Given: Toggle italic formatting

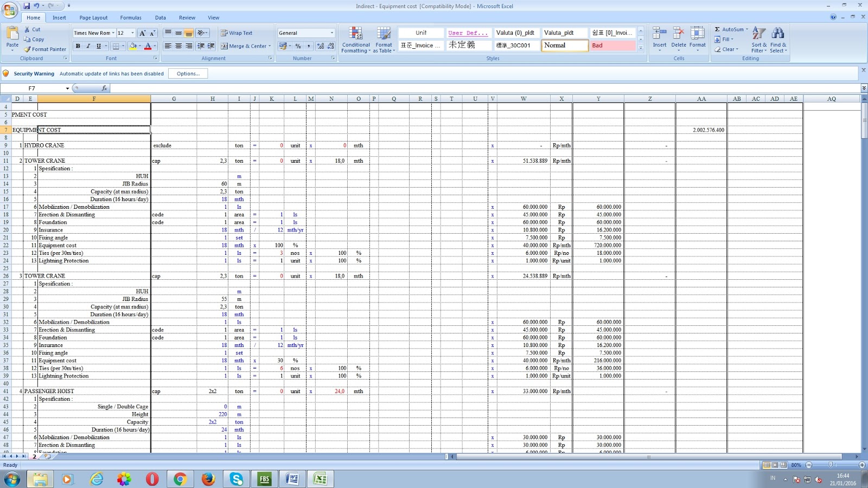Looking at the screenshot, I should [87, 46].
